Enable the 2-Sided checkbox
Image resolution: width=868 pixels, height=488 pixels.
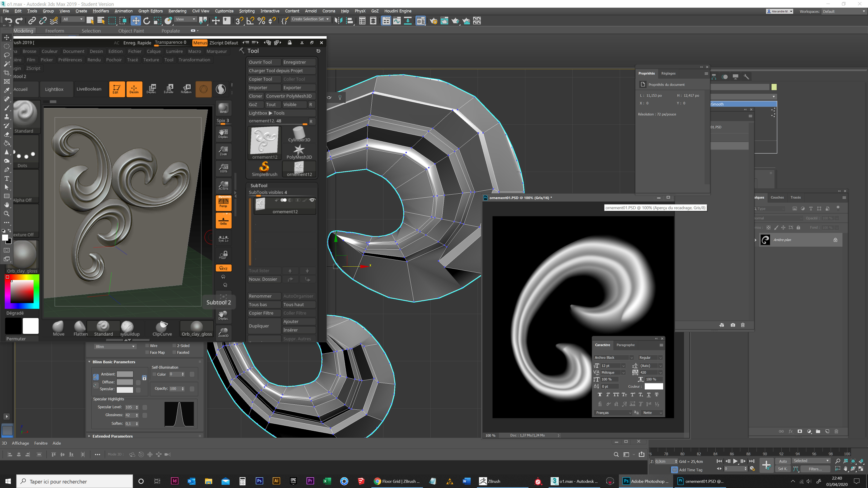(174, 345)
